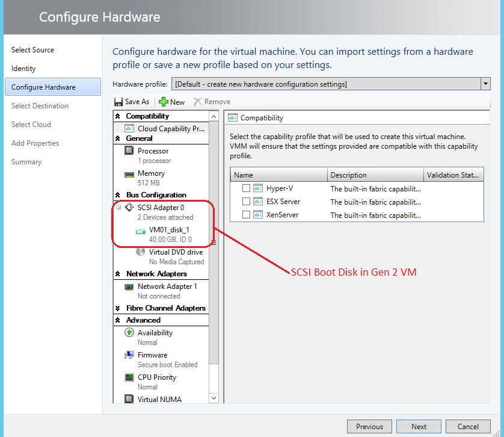This screenshot has height=437, width=504.
Task: Check the XenServer capability profile checkbox
Action: 246,215
